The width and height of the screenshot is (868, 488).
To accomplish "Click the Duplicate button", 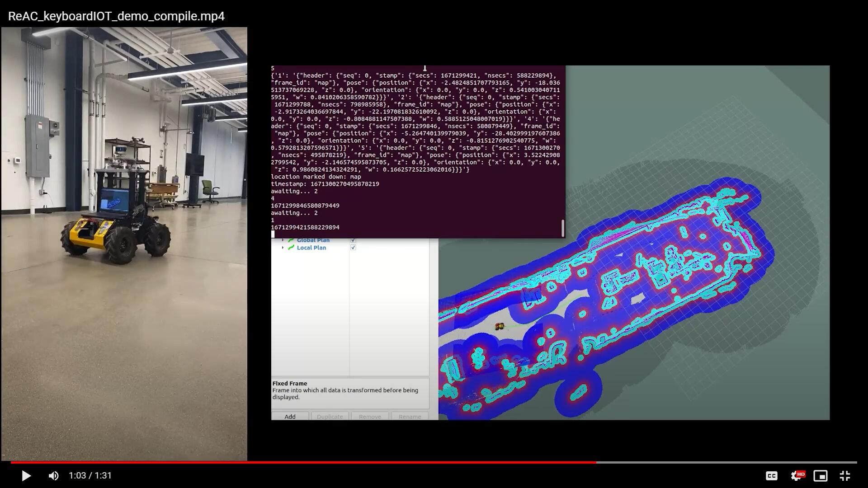I will [x=330, y=417].
